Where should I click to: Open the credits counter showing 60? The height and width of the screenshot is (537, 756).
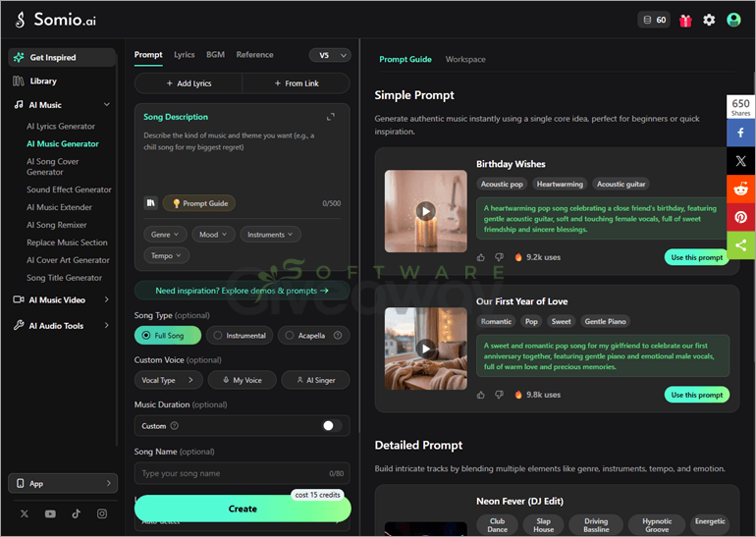pyautogui.click(x=654, y=20)
